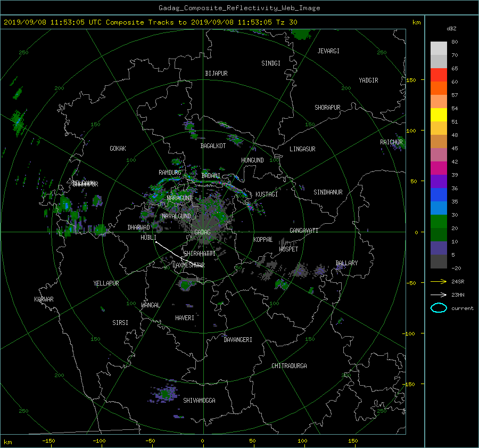479x448 pixels.
Task: Click the DAVANGERI city label
Action: (x=238, y=340)
